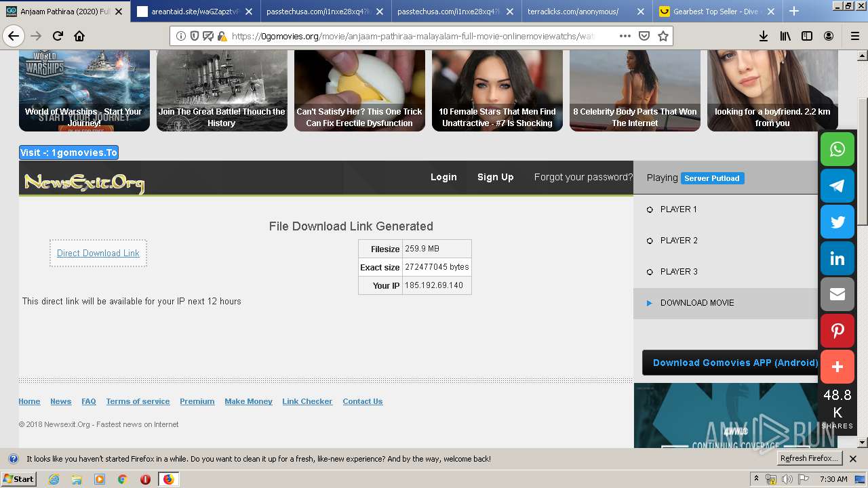This screenshot has height=488, width=868.
Task: Open the Contact Us link
Action: pos(363,401)
